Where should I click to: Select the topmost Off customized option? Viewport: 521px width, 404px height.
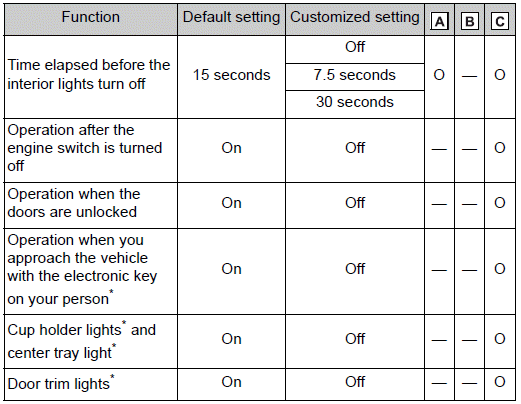pos(355,47)
